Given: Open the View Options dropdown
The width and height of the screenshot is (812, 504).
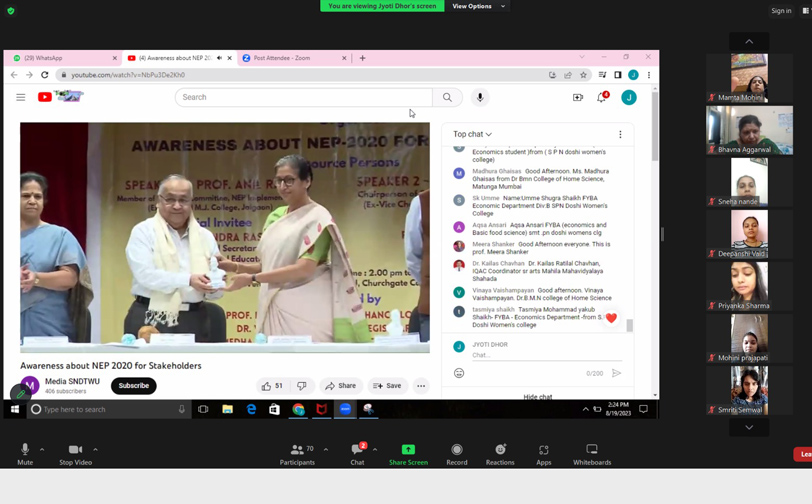Looking at the screenshot, I should pyautogui.click(x=477, y=6).
